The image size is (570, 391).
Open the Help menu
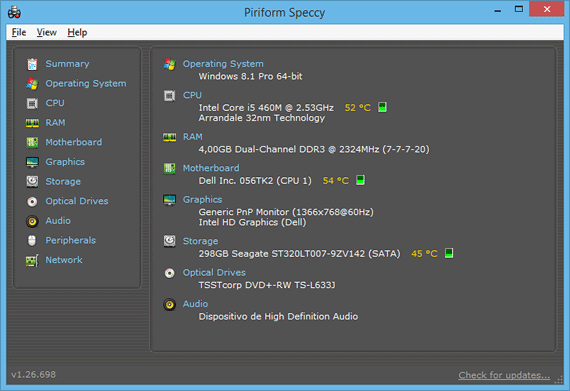tap(77, 32)
